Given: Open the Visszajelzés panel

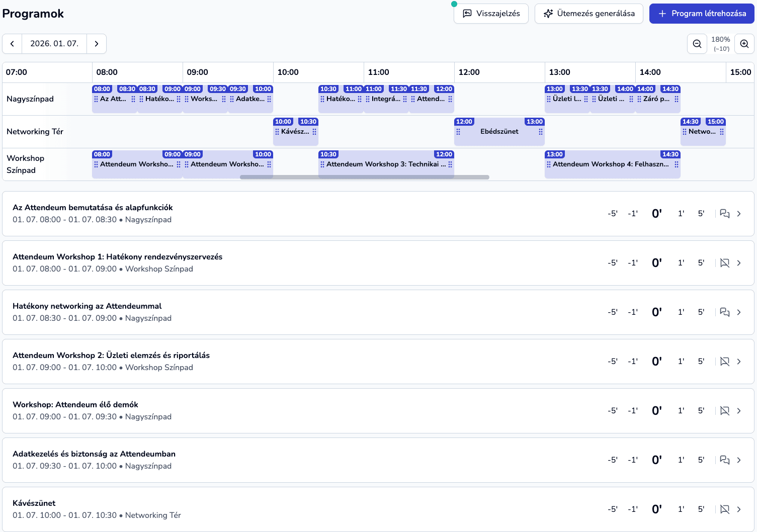Looking at the screenshot, I should [x=491, y=14].
